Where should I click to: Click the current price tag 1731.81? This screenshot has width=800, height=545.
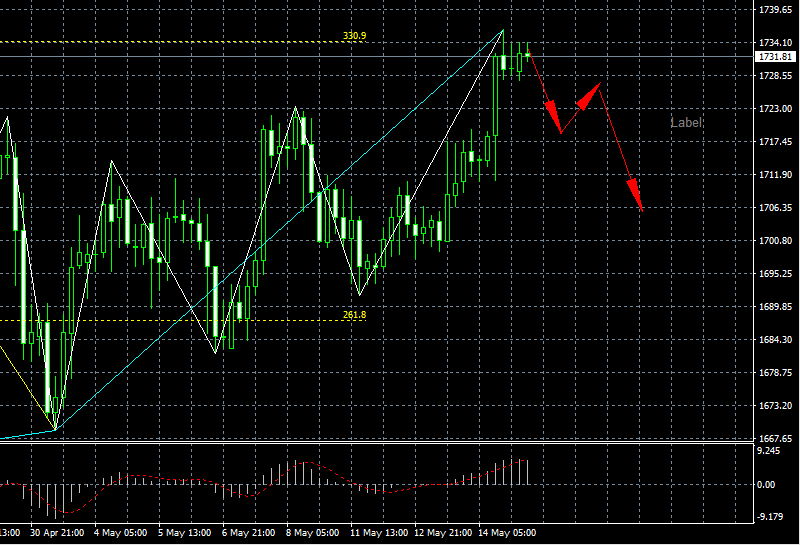click(x=775, y=57)
